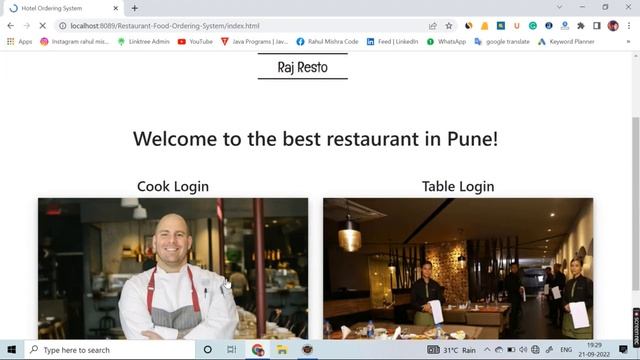Go back to the previous page

click(11, 26)
